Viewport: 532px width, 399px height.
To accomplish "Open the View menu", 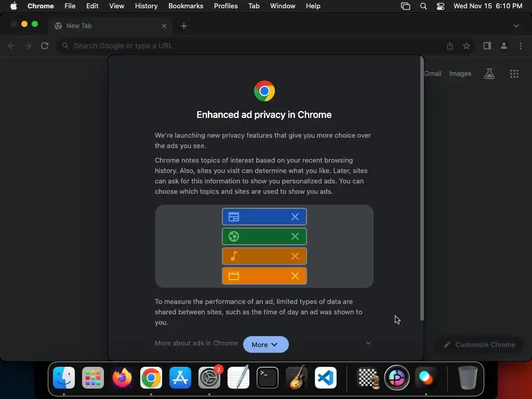I will [117, 6].
